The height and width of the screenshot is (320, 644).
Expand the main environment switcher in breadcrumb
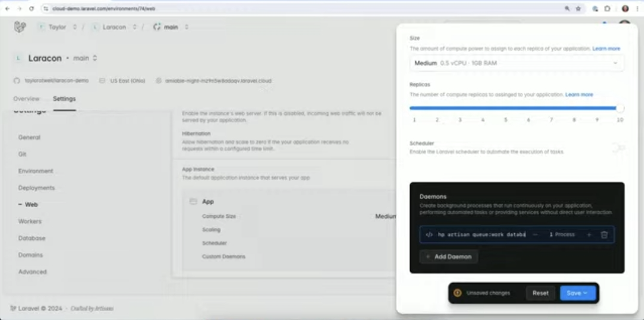[x=186, y=27]
